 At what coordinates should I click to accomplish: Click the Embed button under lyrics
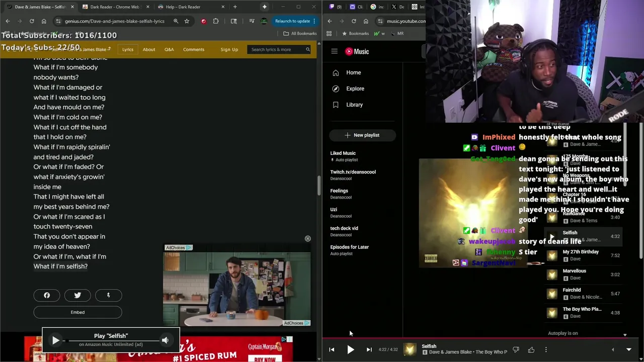click(x=77, y=312)
